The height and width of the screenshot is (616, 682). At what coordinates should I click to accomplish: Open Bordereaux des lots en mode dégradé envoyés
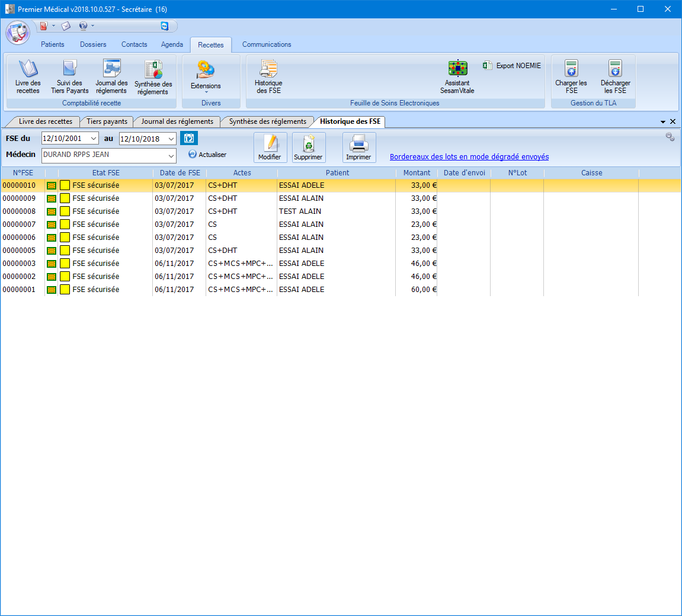469,156
